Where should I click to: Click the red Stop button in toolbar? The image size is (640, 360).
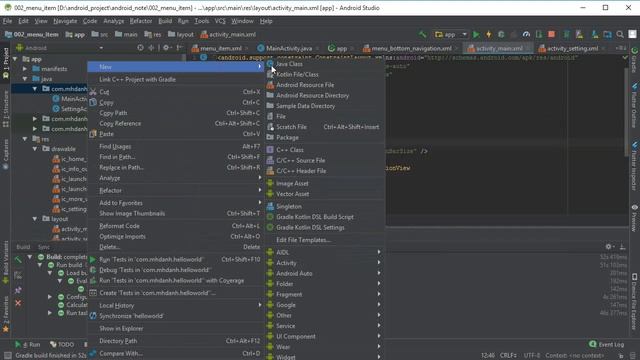pos(551,35)
